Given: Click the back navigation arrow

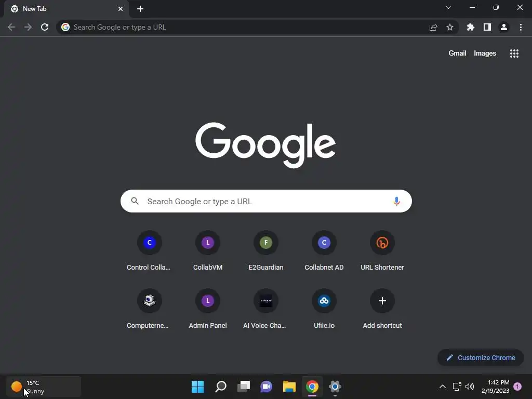Looking at the screenshot, I should click(11, 27).
